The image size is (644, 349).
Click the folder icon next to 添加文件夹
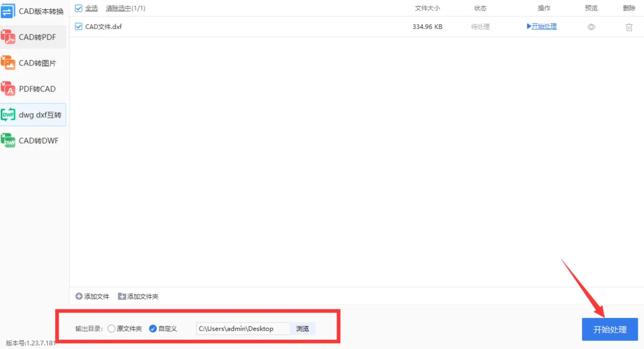122,296
